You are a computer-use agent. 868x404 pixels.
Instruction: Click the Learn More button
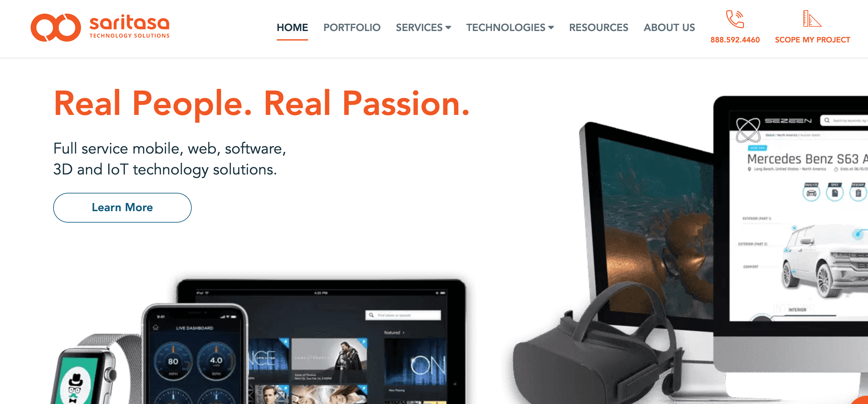tap(122, 207)
